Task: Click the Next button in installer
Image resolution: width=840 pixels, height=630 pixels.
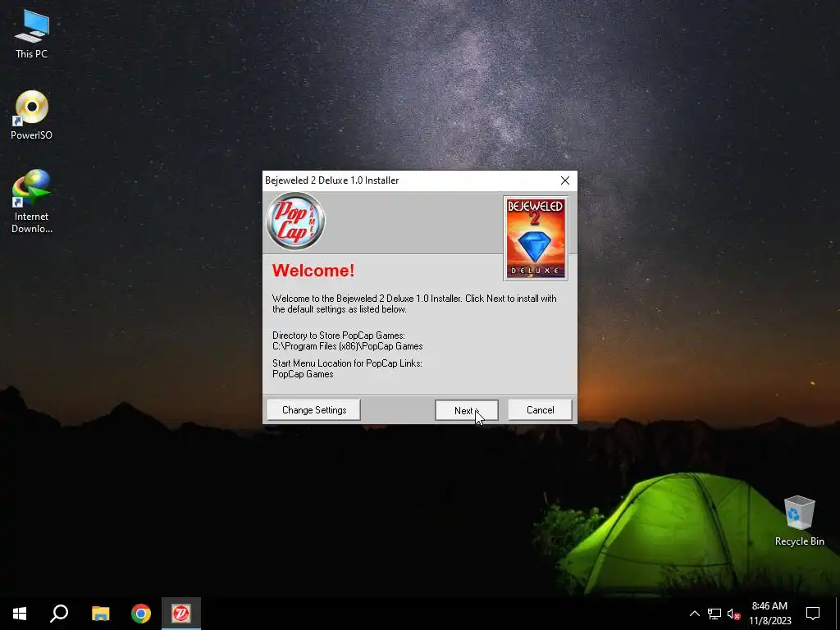Action: tap(466, 410)
